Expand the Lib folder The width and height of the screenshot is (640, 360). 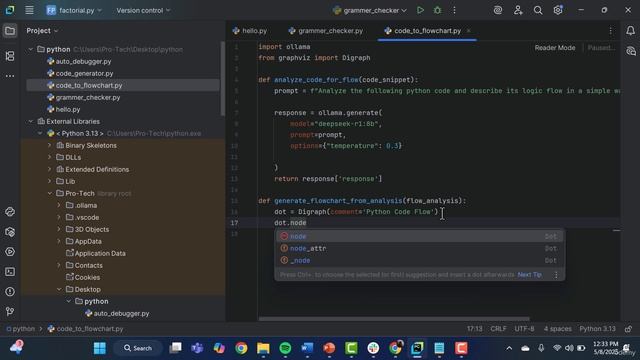point(49,181)
